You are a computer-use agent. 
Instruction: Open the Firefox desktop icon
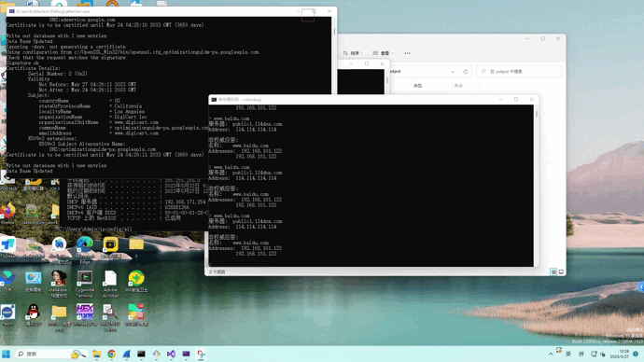(x=7, y=214)
